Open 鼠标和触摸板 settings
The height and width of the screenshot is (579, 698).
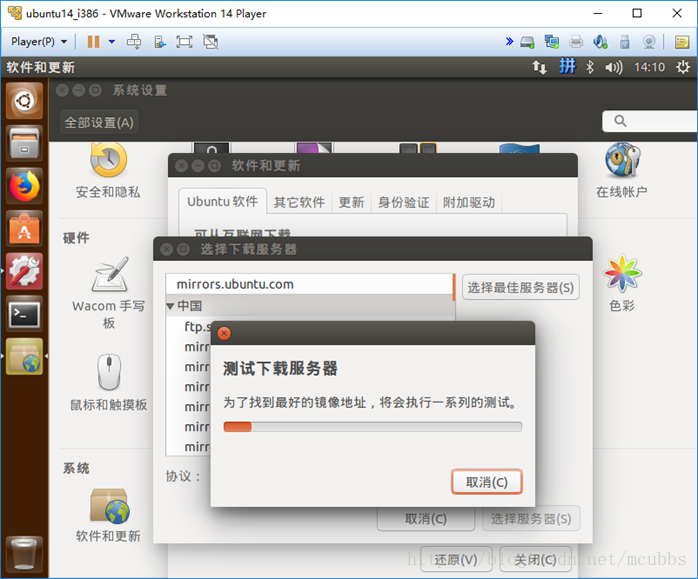click(x=109, y=382)
